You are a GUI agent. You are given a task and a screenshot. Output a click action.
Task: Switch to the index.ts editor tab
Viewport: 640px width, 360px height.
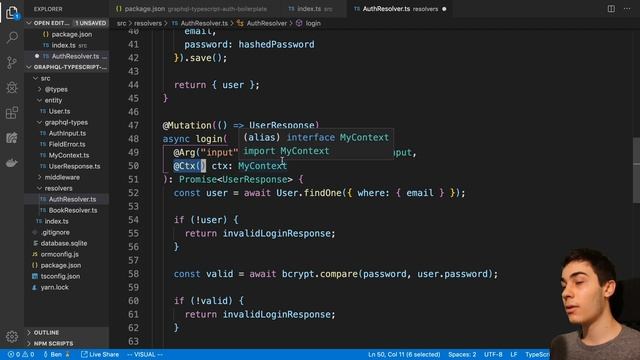pyautogui.click(x=310, y=9)
